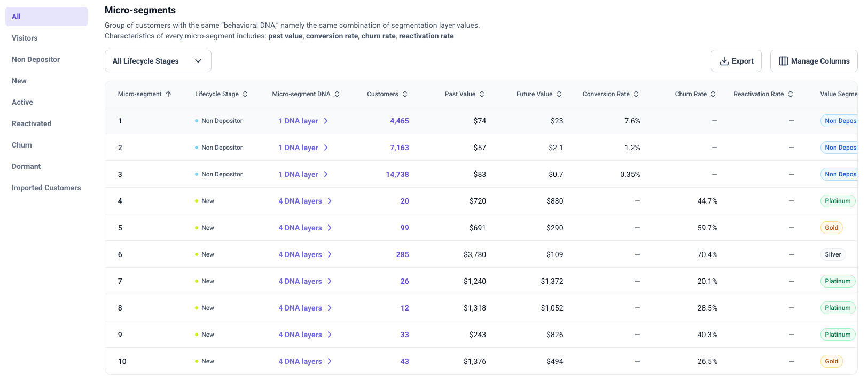
Task: Sort by Micro-segment DNA sort icon
Action: pos(337,94)
